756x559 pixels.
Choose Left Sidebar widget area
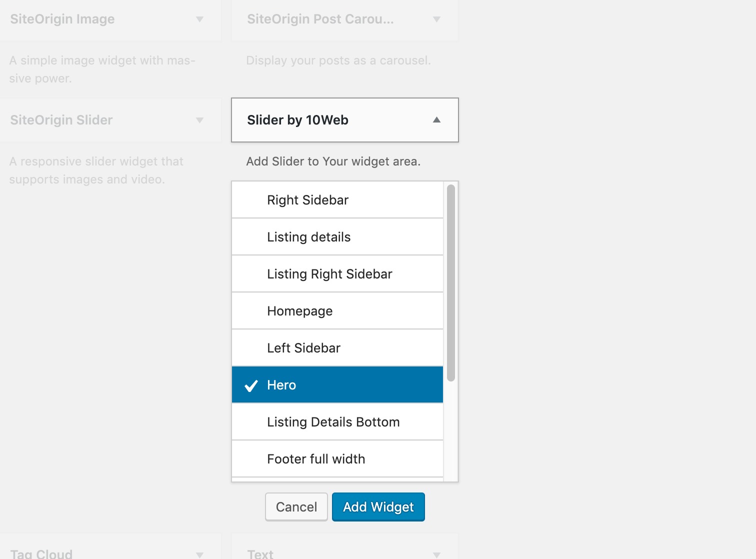(x=337, y=348)
